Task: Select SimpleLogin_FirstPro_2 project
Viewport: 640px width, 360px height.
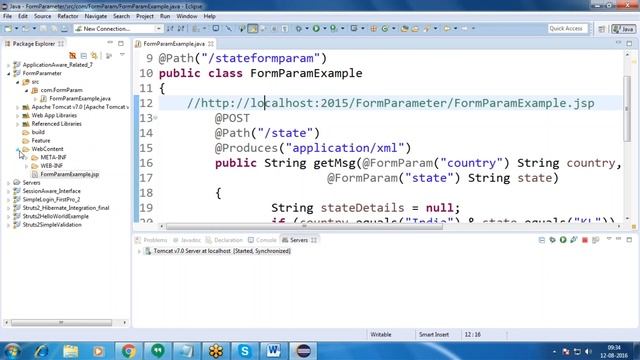Action: pyautogui.click(x=51, y=200)
